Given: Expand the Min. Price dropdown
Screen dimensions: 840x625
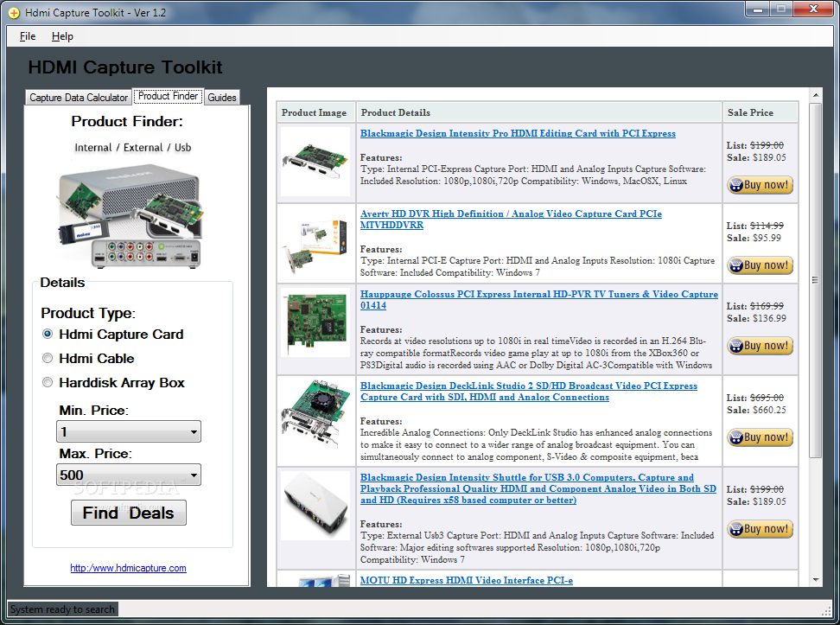Looking at the screenshot, I should point(129,431).
